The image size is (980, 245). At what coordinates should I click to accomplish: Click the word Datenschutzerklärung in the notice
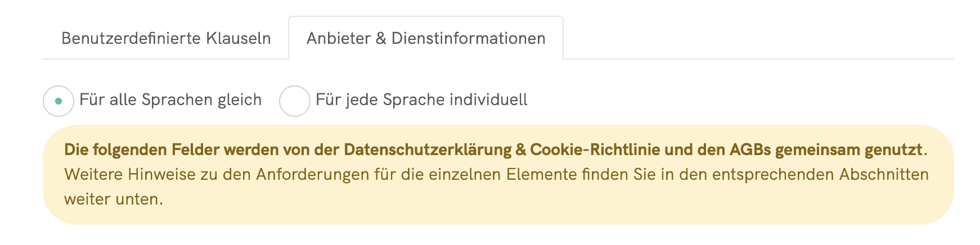coord(428,150)
